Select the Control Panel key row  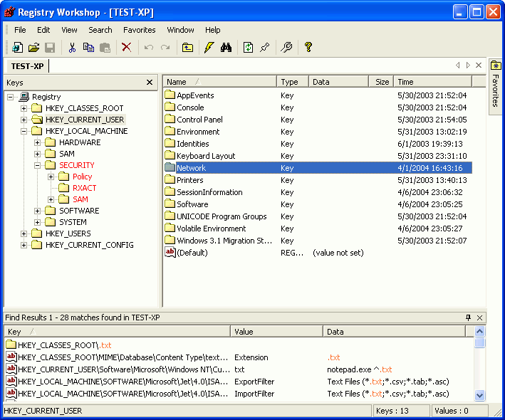(318, 120)
